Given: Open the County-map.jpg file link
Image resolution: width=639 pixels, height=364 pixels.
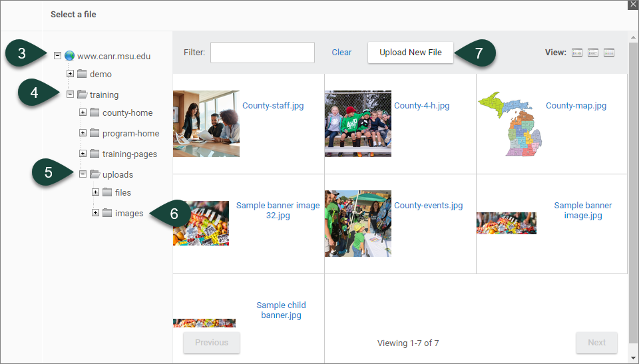Looking at the screenshot, I should click(576, 105).
